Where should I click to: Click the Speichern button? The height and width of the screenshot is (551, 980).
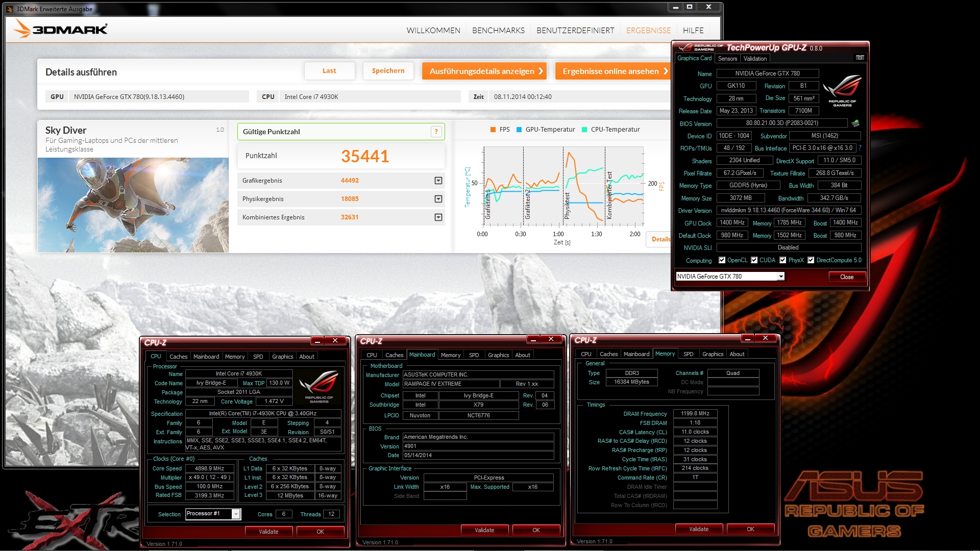[388, 71]
